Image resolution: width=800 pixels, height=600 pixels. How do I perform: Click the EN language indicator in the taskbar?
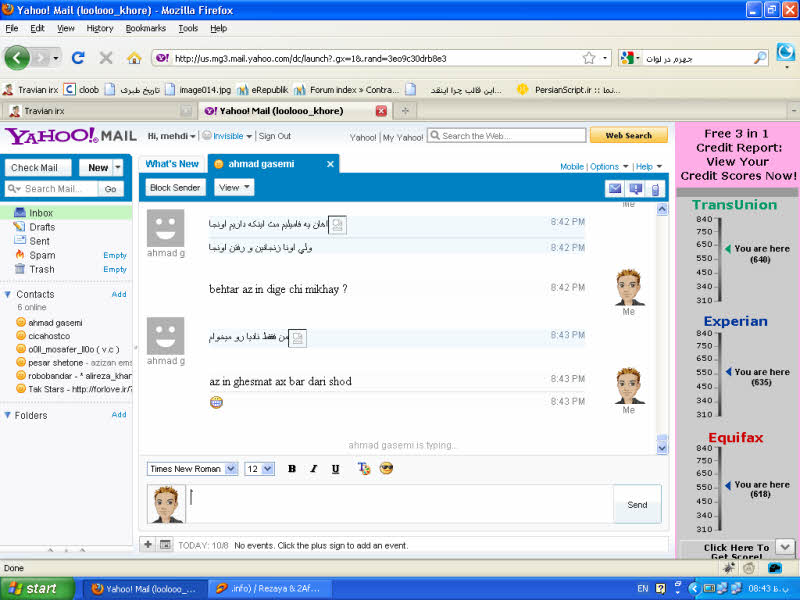tap(642, 589)
